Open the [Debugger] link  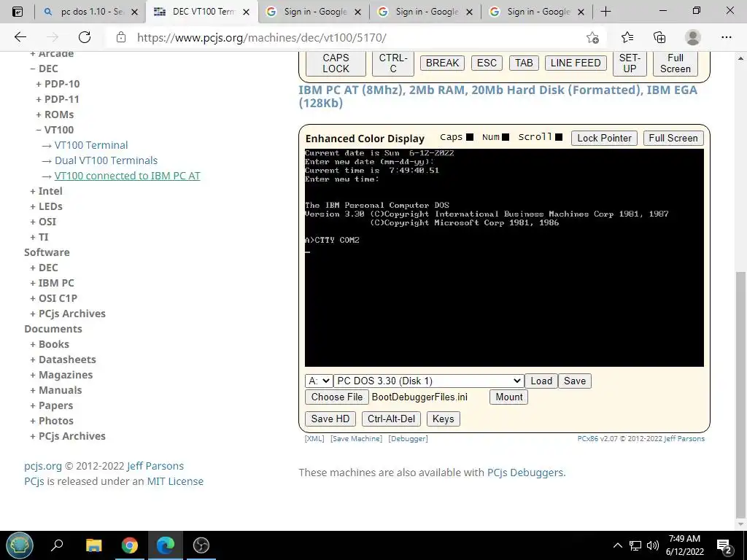click(409, 438)
